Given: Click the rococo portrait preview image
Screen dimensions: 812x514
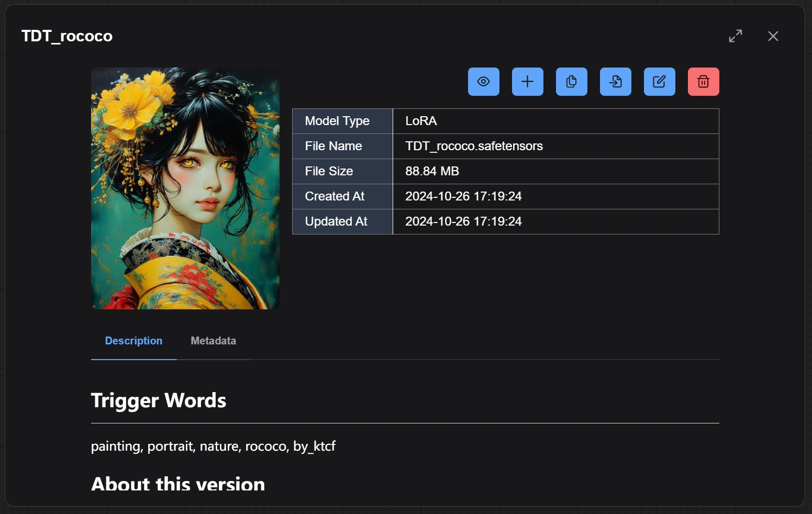Looking at the screenshot, I should (x=185, y=188).
